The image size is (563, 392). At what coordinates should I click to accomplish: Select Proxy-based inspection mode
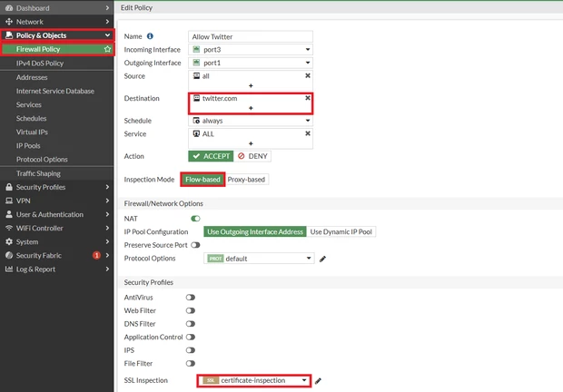point(247,180)
